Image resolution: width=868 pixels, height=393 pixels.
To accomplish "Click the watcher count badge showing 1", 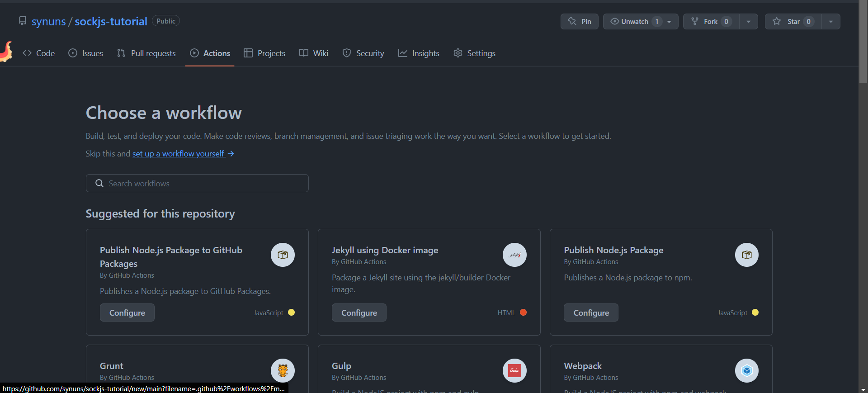I will click(x=657, y=21).
